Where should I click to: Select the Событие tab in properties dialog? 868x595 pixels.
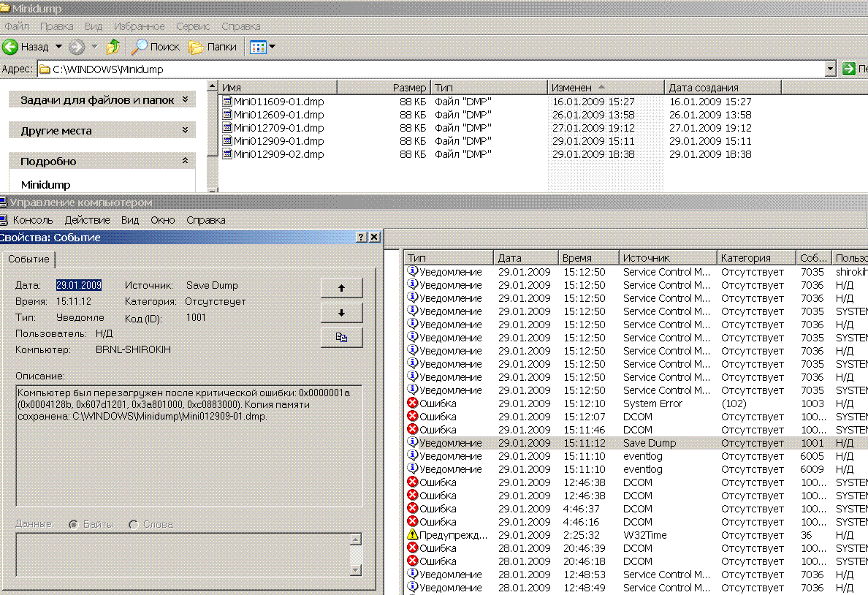click(28, 259)
